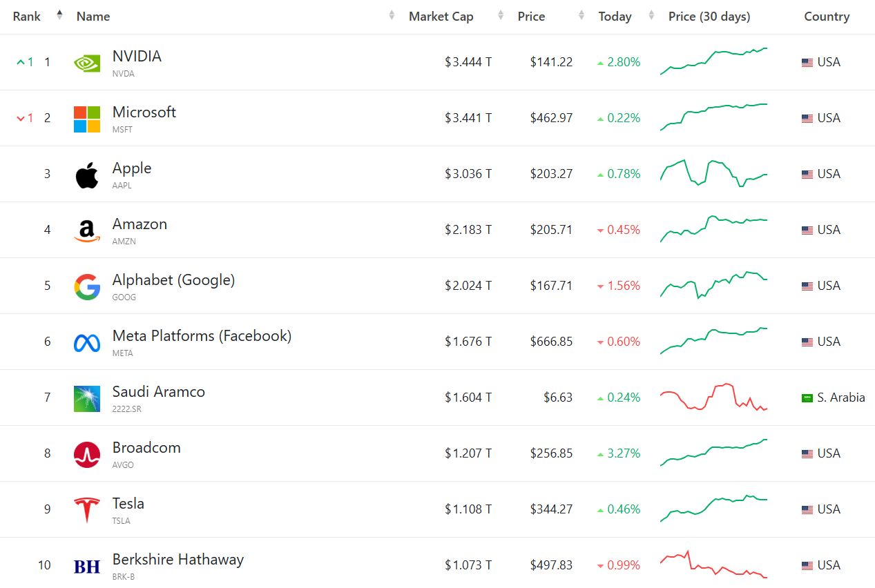
Task: Sort list by Name column header
Action: [x=93, y=17]
